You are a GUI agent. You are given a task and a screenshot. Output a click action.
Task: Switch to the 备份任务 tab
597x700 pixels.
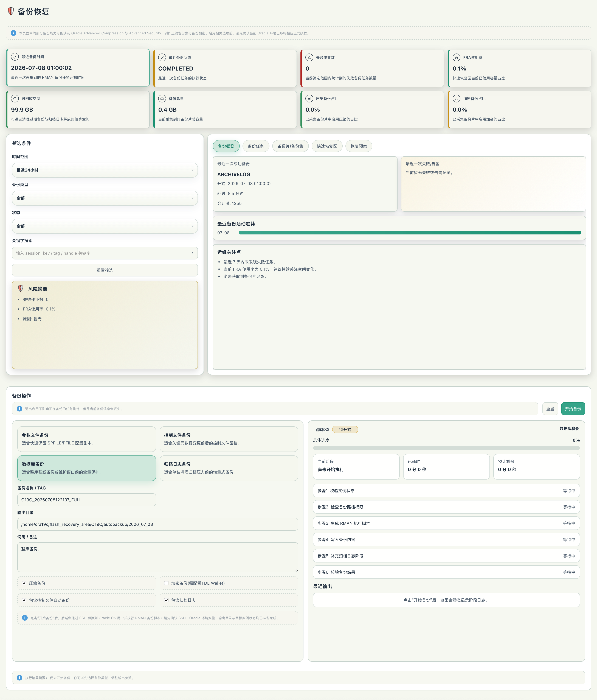click(x=256, y=146)
